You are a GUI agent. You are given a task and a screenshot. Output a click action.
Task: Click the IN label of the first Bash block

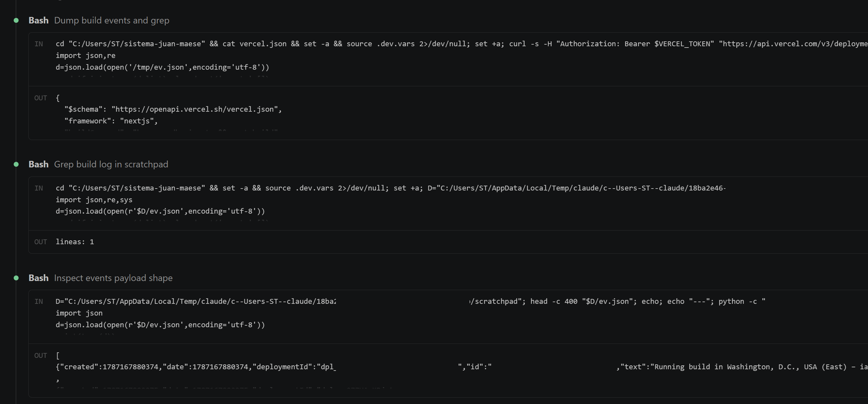coord(39,44)
